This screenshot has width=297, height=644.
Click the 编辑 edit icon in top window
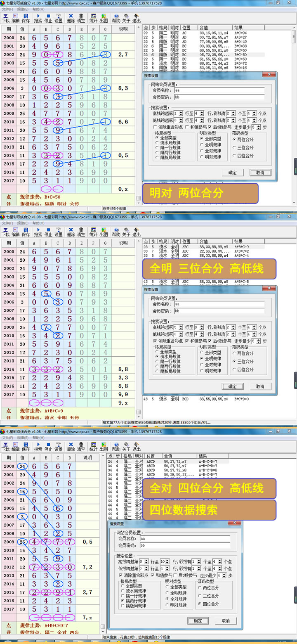tap(16, 18)
